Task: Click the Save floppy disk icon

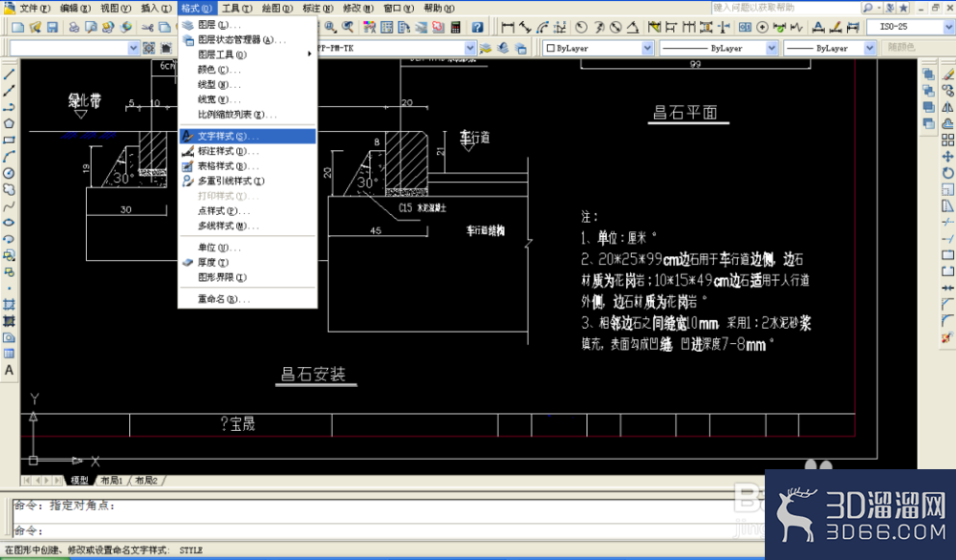Action: [x=52, y=27]
